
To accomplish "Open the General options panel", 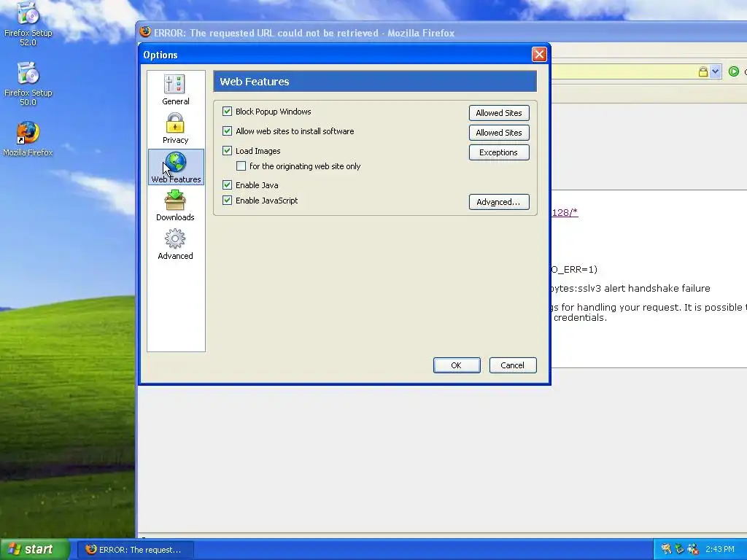I will click(x=175, y=90).
